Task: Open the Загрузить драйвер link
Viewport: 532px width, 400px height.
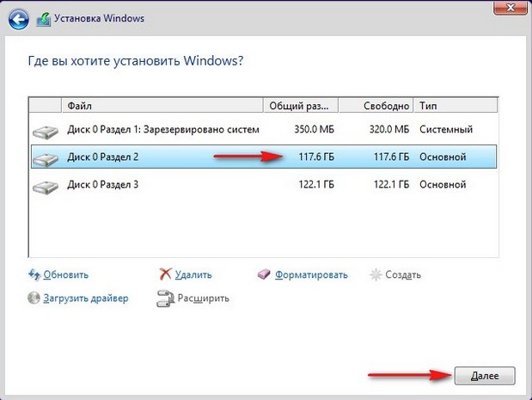Action: (86, 298)
